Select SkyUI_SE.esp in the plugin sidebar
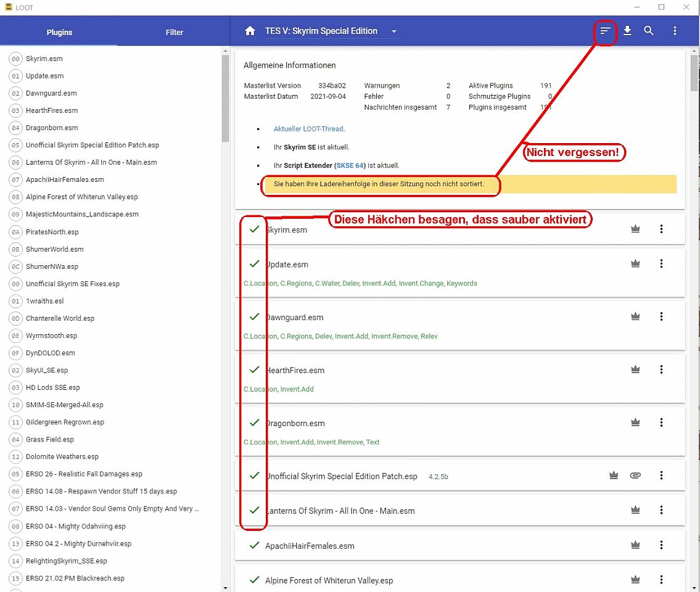700x592 pixels. coord(47,370)
